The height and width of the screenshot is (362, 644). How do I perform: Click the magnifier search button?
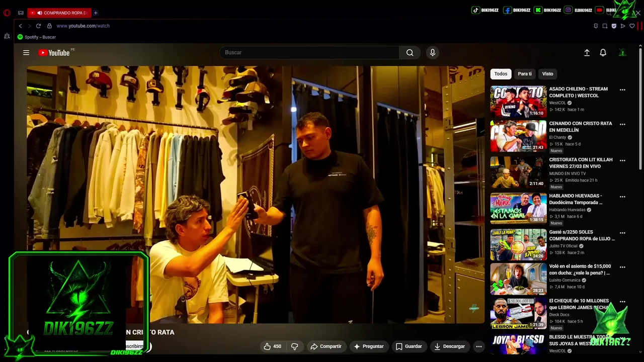(410, 53)
